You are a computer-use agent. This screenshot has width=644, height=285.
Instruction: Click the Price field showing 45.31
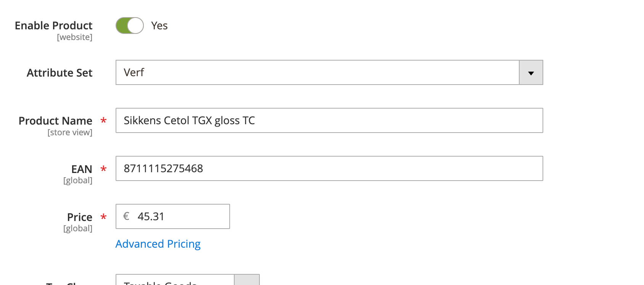click(x=172, y=216)
